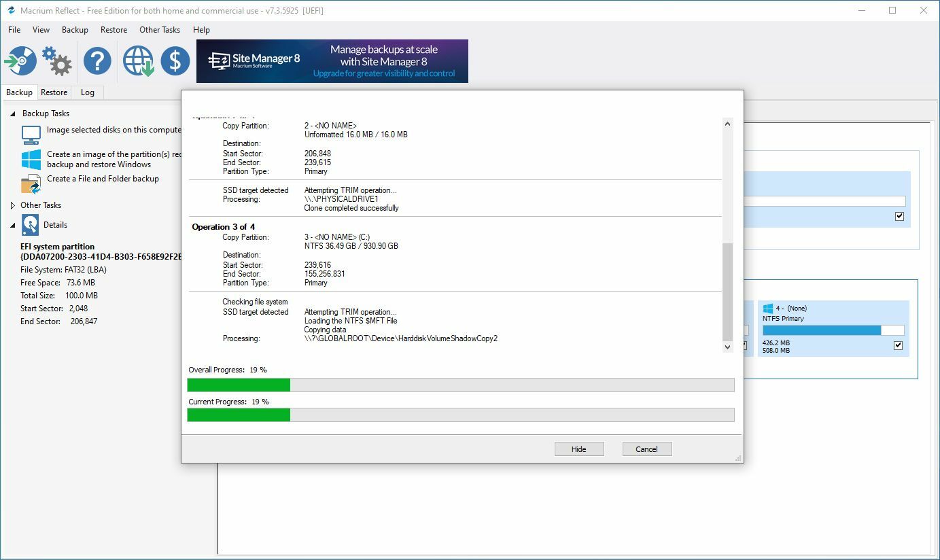940x560 pixels.
Task: Click the Windows icon on partition 4 tile
Action: (x=768, y=309)
